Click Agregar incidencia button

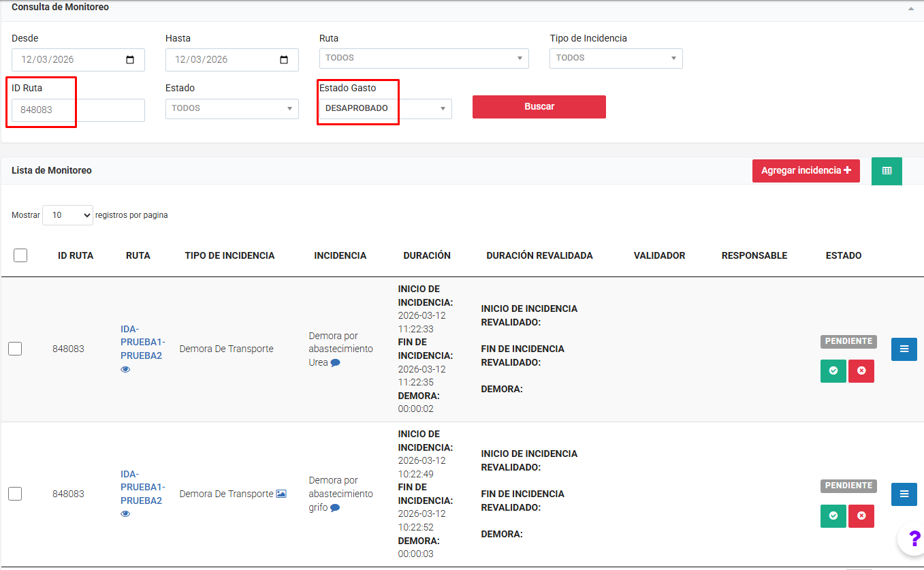[806, 171]
